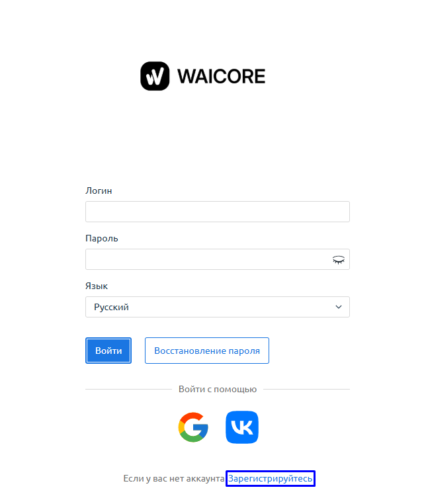Click the "Если у вас нет аккаунта" text

click(173, 479)
